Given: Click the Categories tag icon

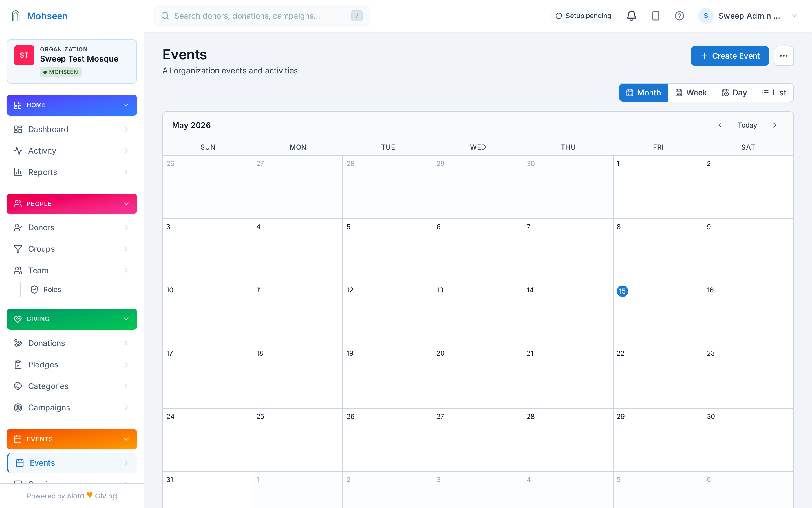Looking at the screenshot, I should (x=18, y=386).
